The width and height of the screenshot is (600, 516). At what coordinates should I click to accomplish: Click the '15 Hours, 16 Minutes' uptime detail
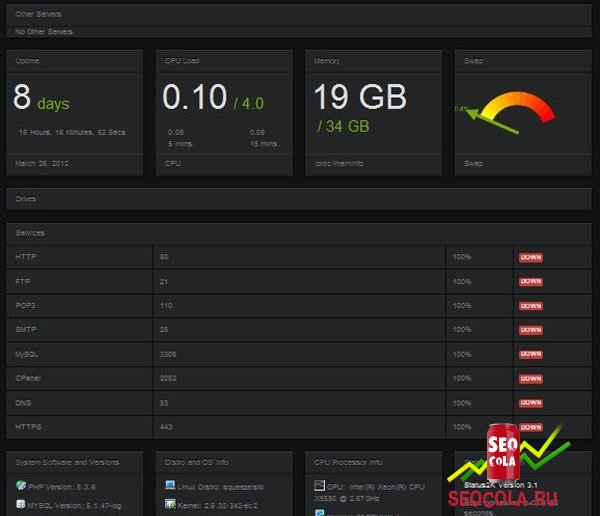click(x=72, y=132)
